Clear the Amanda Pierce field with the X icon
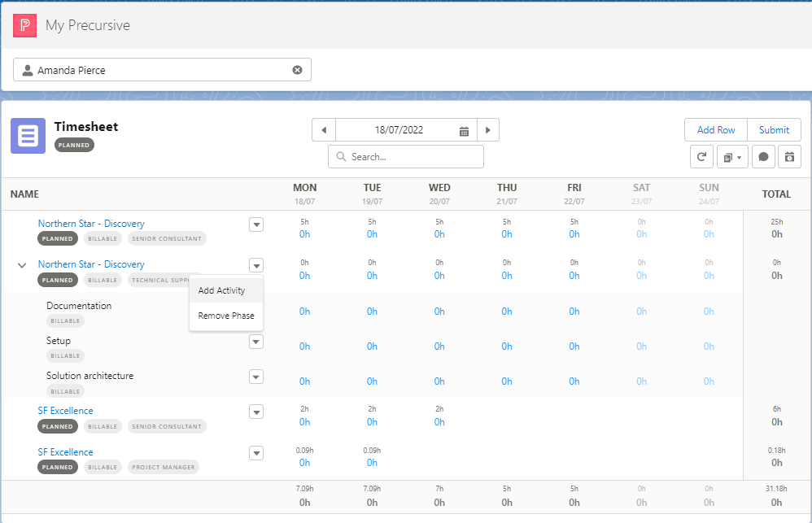This screenshot has height=523, width=812. (298, 70)
